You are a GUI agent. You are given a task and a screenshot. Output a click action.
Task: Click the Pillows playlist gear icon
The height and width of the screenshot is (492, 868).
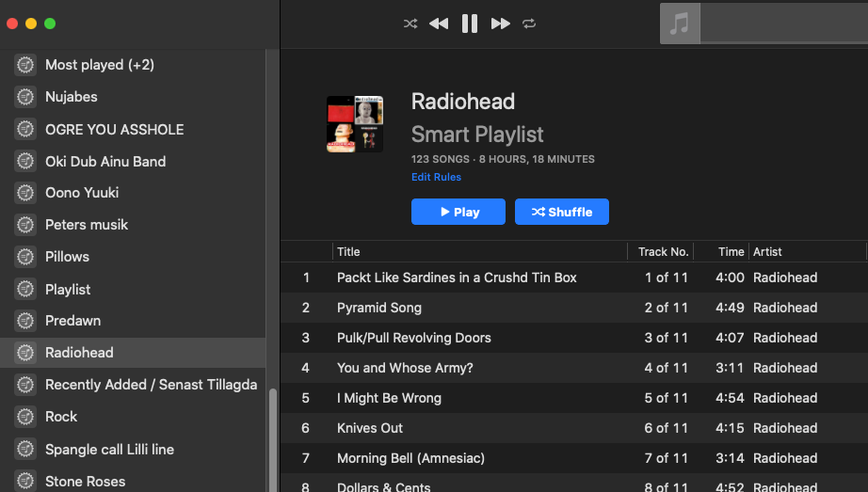(x=24, y=257)
